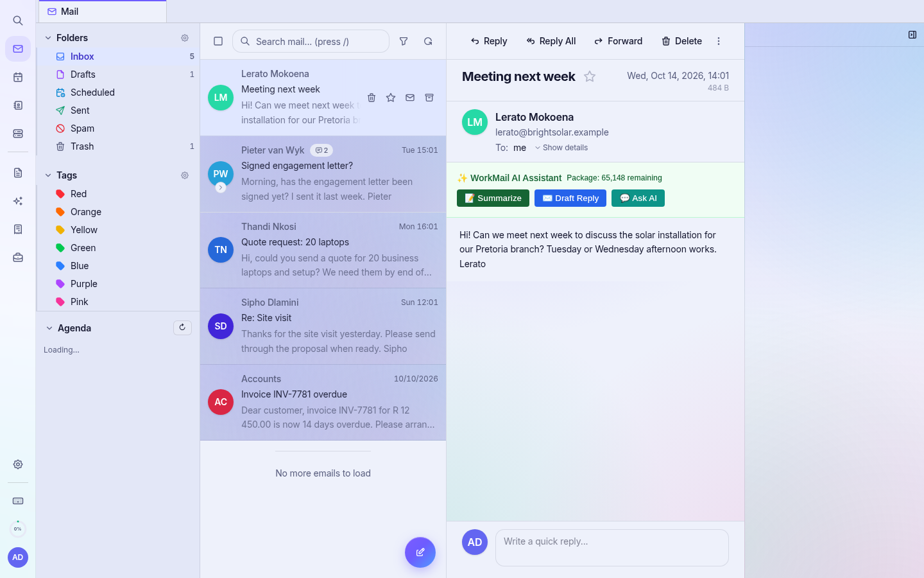Open the Drafts folder

118,74
